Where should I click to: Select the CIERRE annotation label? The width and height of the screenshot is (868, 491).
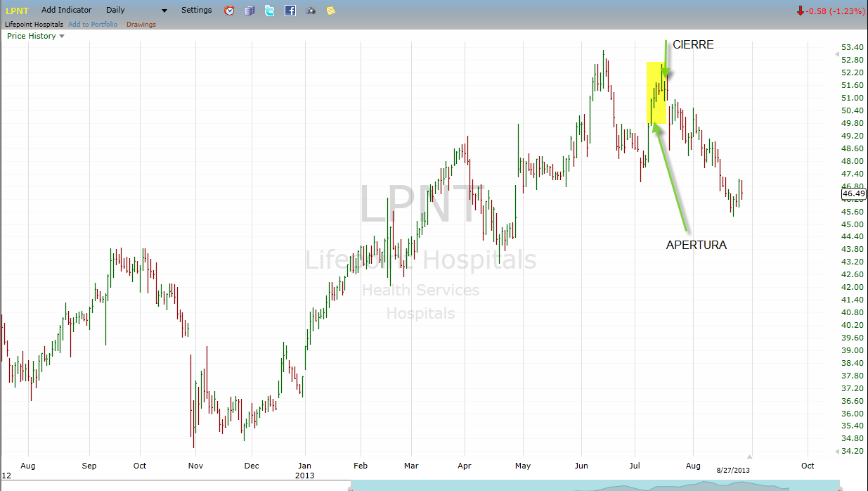pos(693,44)
